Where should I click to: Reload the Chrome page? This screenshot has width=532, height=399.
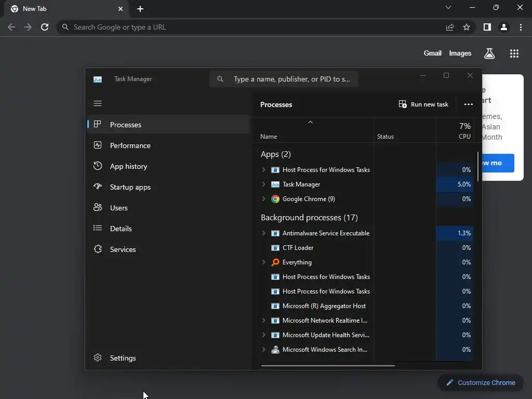(45, 27)
